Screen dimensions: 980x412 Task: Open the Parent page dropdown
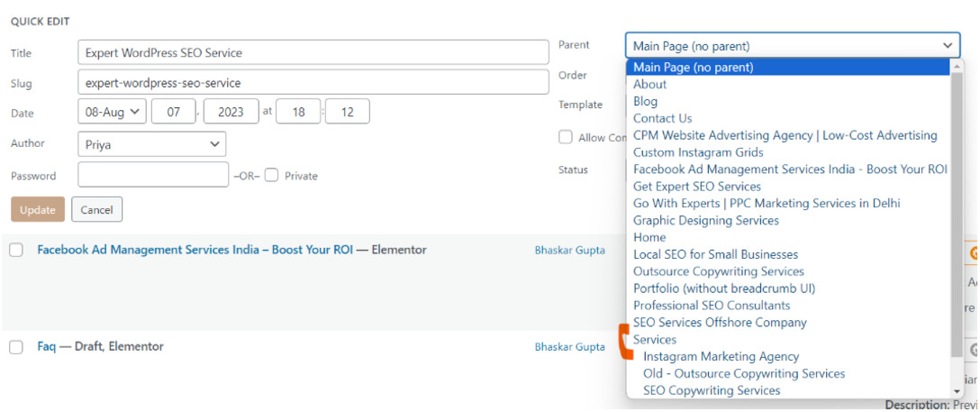click(793, 46)
